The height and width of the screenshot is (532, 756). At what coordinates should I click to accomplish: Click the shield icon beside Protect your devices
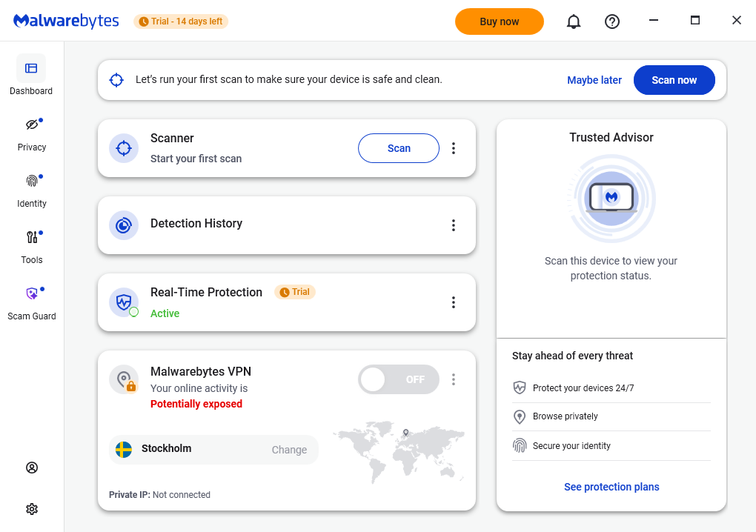pyautogui.click(x=520, y=388)
